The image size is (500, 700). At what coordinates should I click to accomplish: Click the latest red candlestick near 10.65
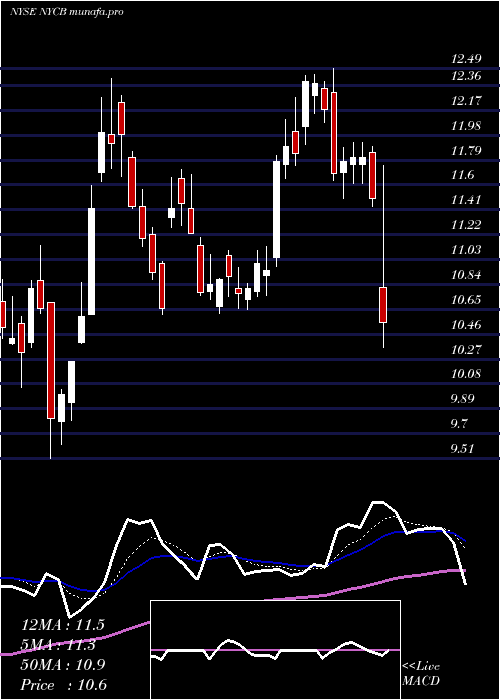[383, 305]
